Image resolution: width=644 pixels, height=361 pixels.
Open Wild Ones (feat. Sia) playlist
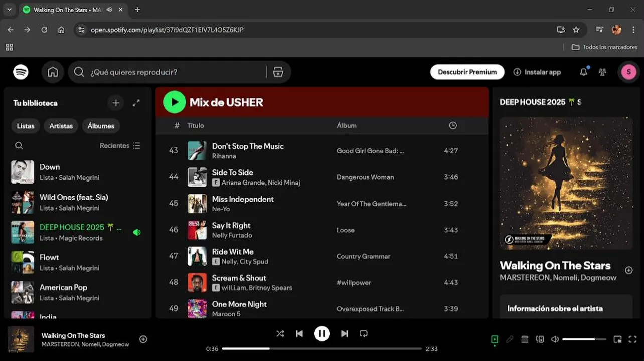tap(76, 202)
